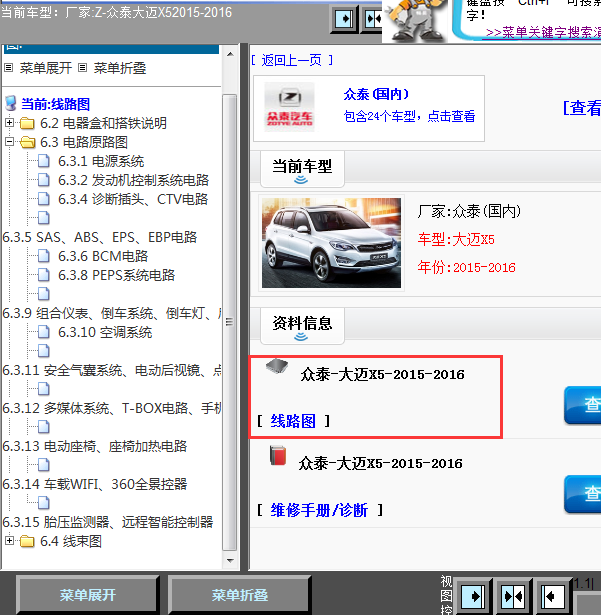601x615 pixels.
Task: Open 6.3.4 诊断插头、CTV电路
Action: click(x=133, y=199)
